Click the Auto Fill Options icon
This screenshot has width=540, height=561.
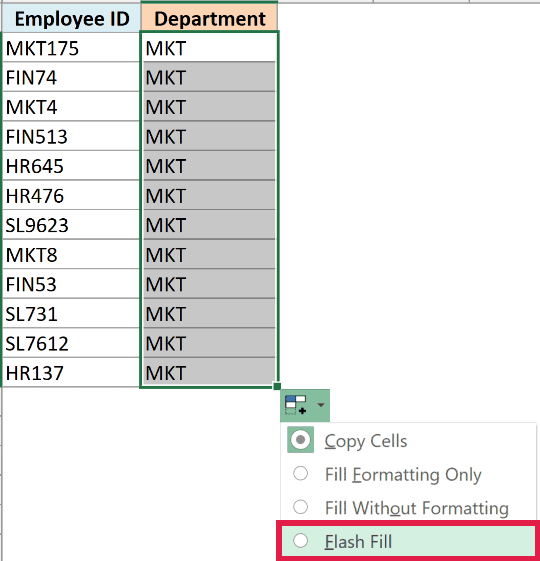(x=296, y=405)
